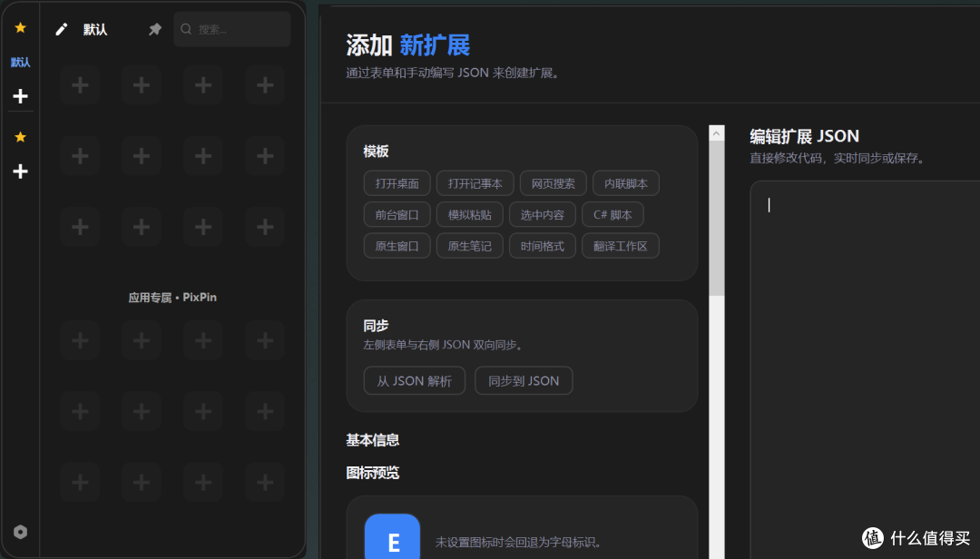Focus the 搜索... search field
Screen dimensions: 980x559
[x=232, y=29]
